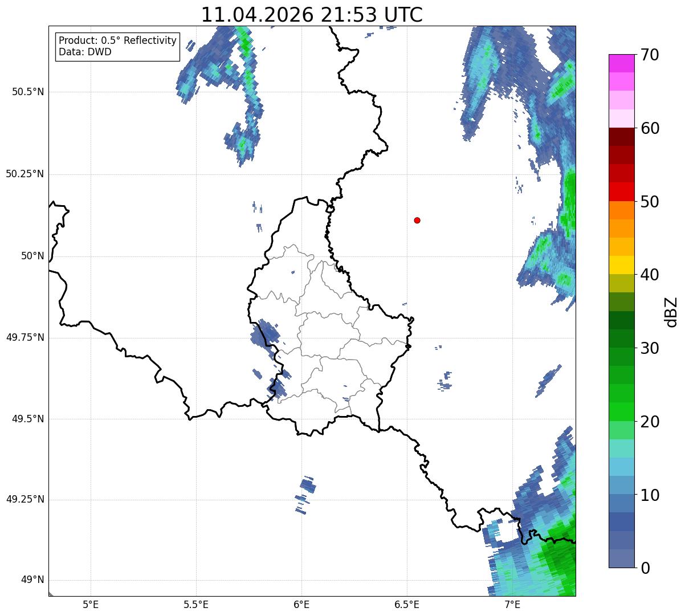Click the Product 0.5° Reflectivity info box

pos(117,46)
